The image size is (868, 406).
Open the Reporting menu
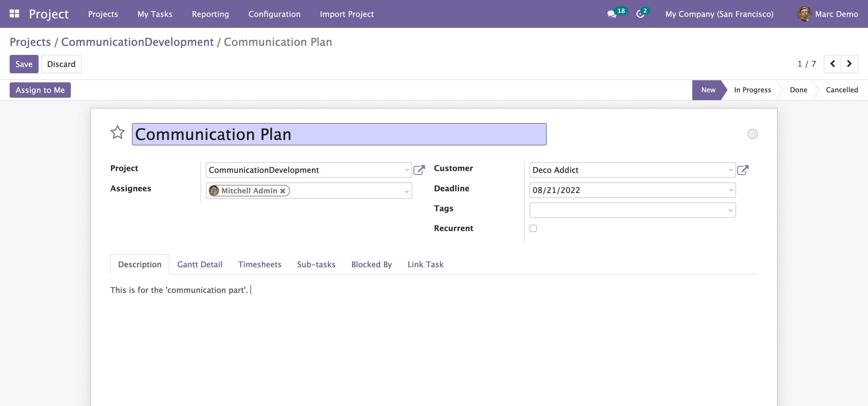(x=210, y=14)
